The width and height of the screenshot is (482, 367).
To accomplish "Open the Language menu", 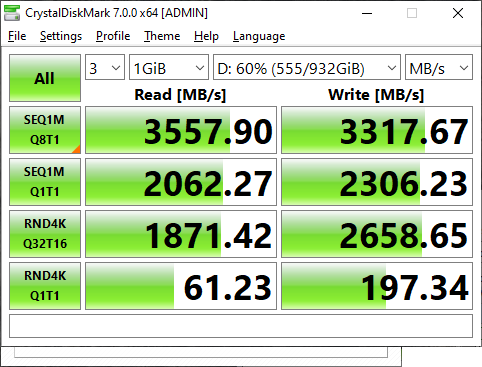I will coord(259,36).
